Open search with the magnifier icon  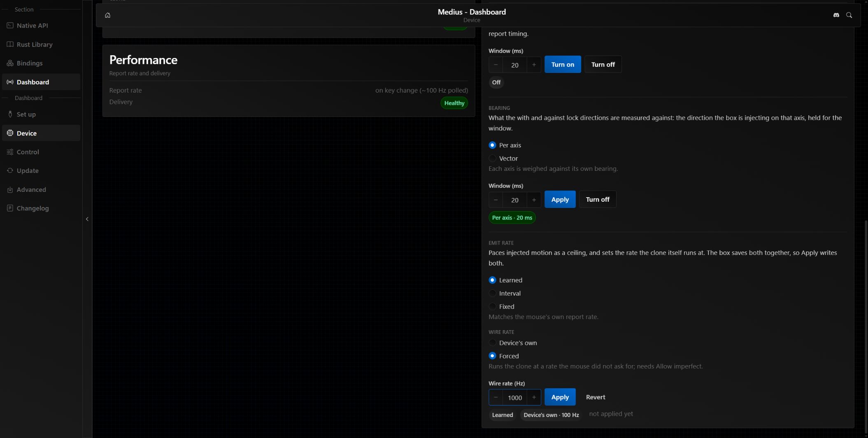pyautogui.click(x=849, y=15)
